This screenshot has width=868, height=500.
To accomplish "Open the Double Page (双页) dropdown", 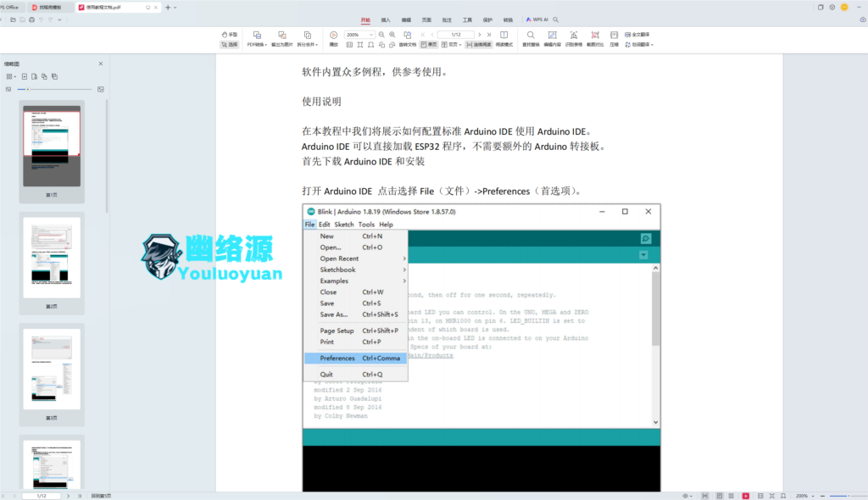I will click(x=451, y=44).
